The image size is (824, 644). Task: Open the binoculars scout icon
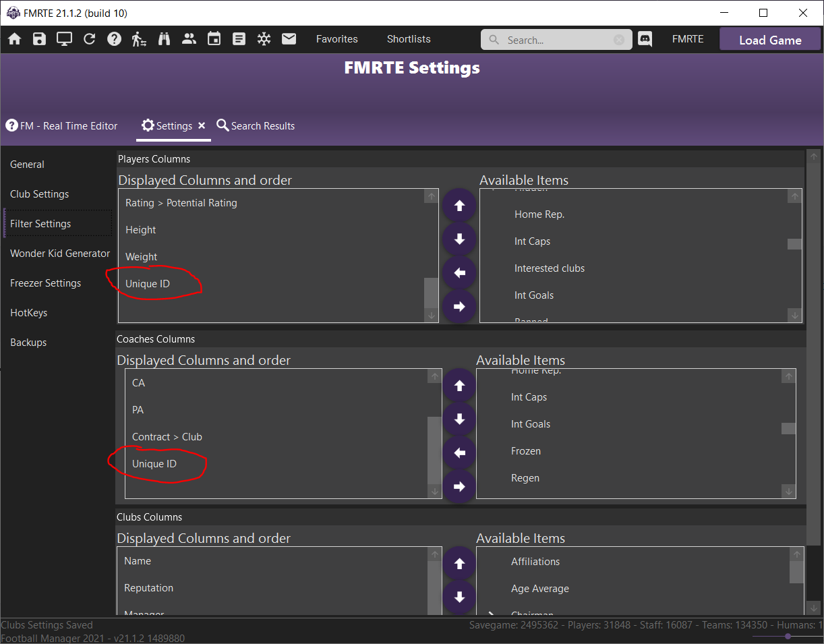(x=164, y=39)
